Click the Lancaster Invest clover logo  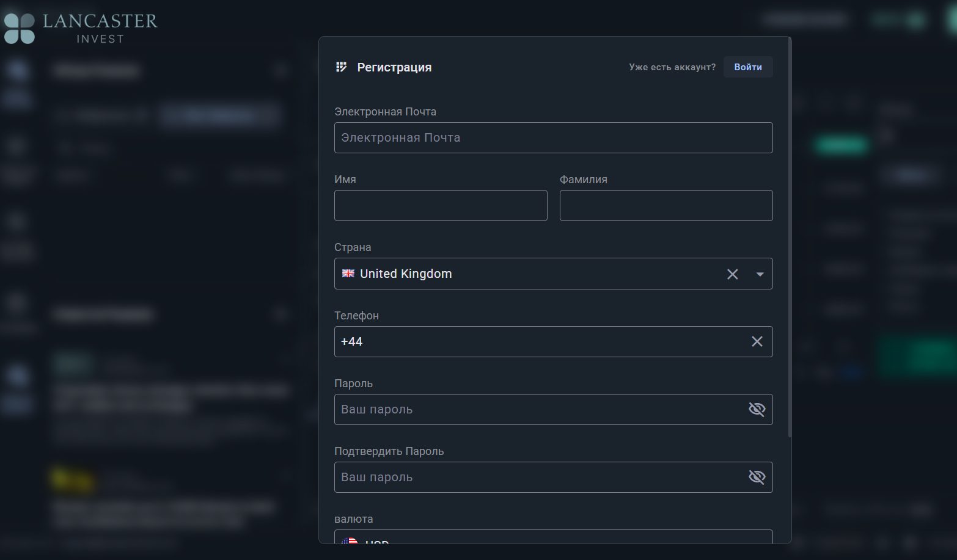tap(19, 29)
